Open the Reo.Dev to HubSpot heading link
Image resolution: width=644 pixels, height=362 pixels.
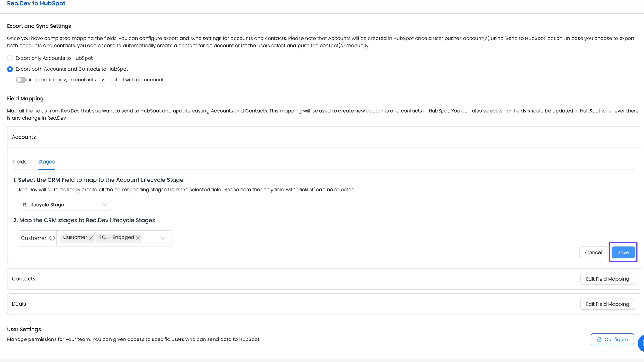click(36, 3)
